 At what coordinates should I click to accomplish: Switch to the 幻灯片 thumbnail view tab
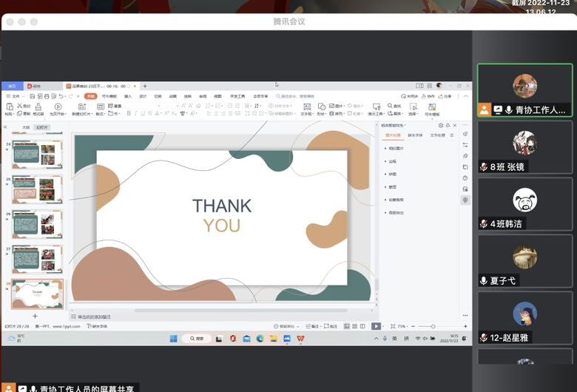pos(42,127)
